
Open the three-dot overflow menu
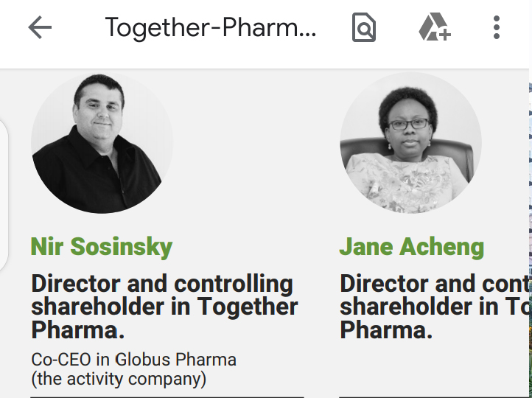[497, 27]
